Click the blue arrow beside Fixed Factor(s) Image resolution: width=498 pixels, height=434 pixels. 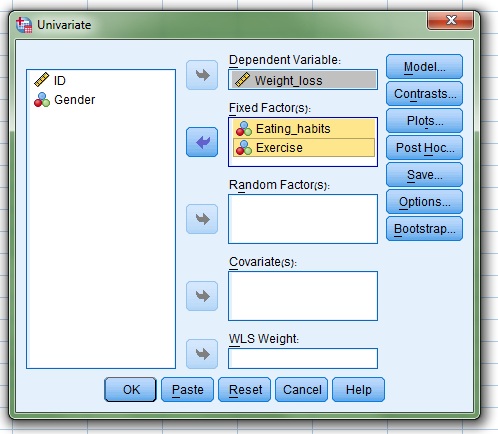[202, 142]
